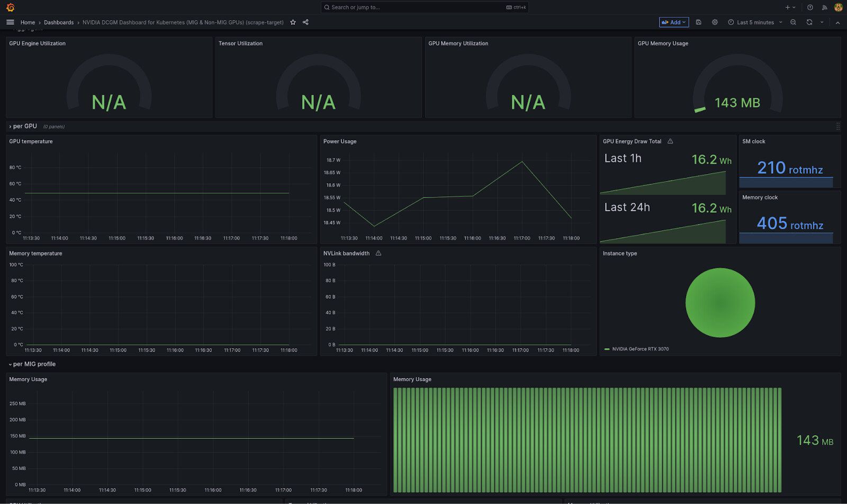Open dashboard settings gear icon
This screenshot has width=847, height=504.
tap(715, 22)
